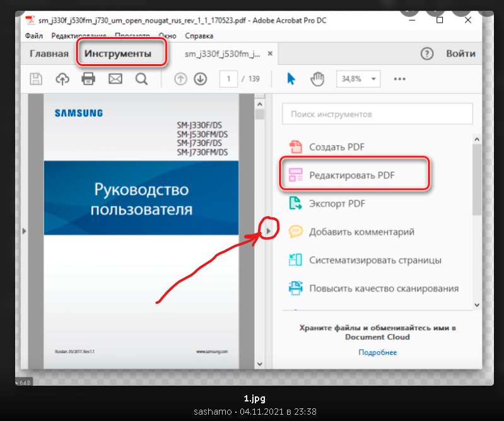Click the www.samsung.com text on page
Image resolution: width=504 pixels, height=421 pixels.
212,352
